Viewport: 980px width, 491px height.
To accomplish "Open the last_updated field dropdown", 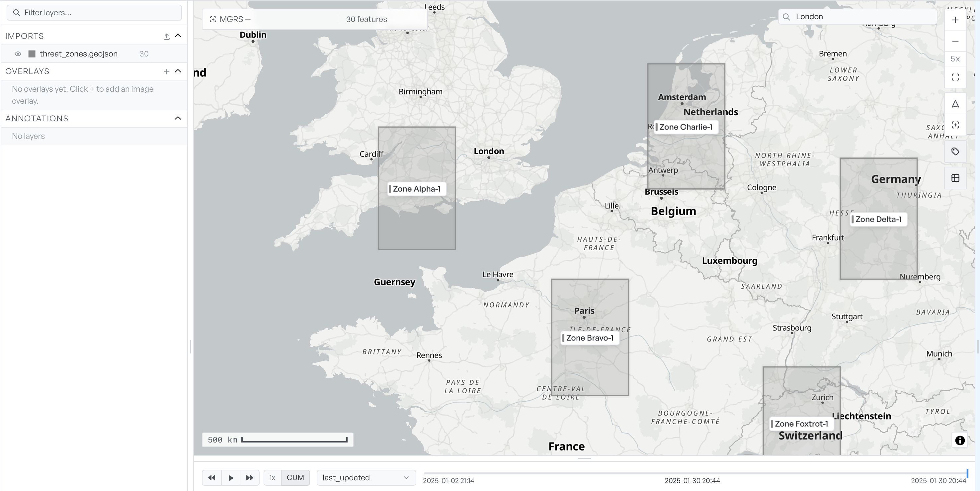I will click(366, 478).
